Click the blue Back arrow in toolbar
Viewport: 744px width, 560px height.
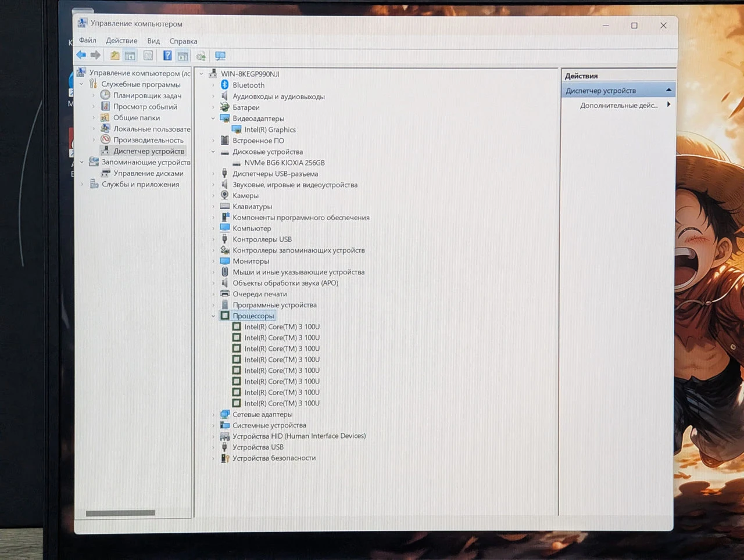81,55
